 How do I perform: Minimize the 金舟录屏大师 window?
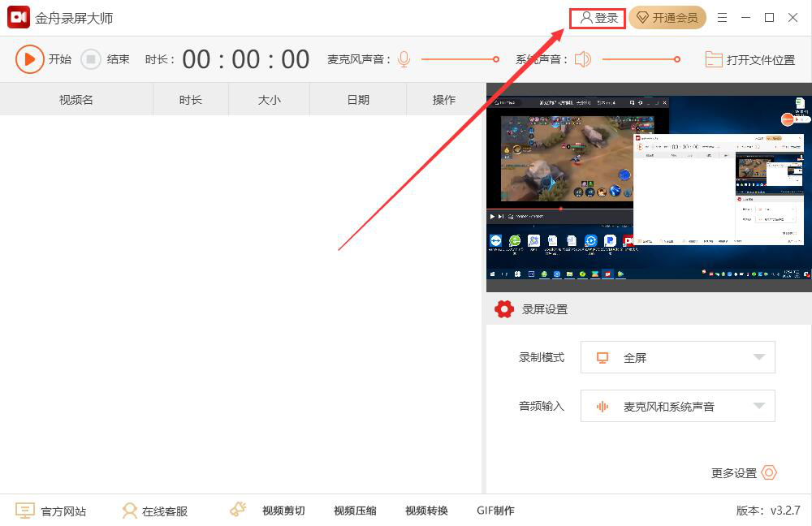745,18
